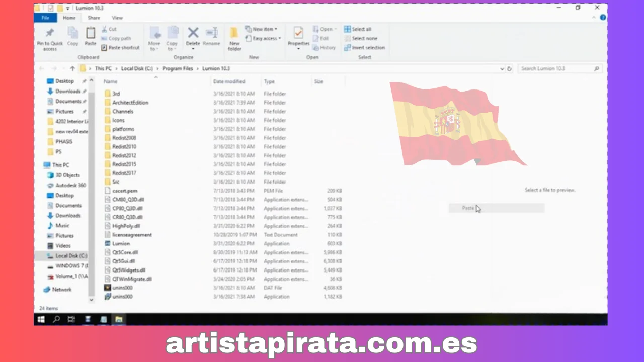Image resolution: width=644 pixels, height=362 pixels.
Task: Switch to the Home tab
Action: (x=69, y=18)
